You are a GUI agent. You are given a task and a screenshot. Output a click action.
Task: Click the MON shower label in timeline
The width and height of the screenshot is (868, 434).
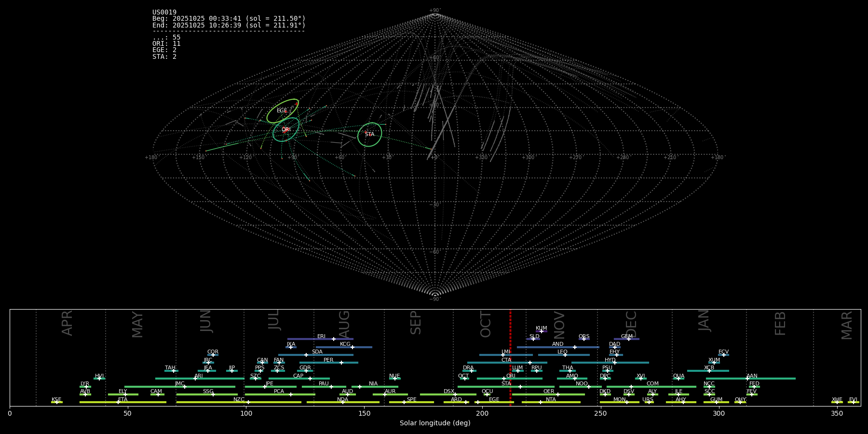tap(619, 400)
